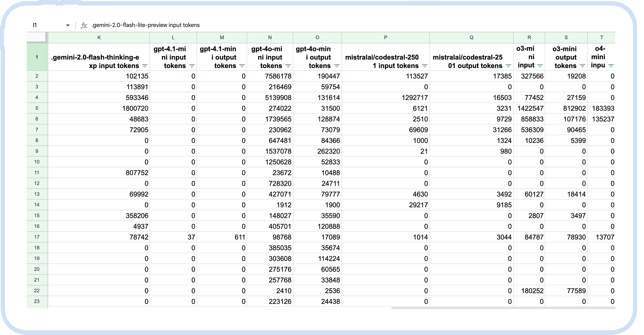Click cell with value 327566
644x335 pixels.
click(x=529, y=76)
